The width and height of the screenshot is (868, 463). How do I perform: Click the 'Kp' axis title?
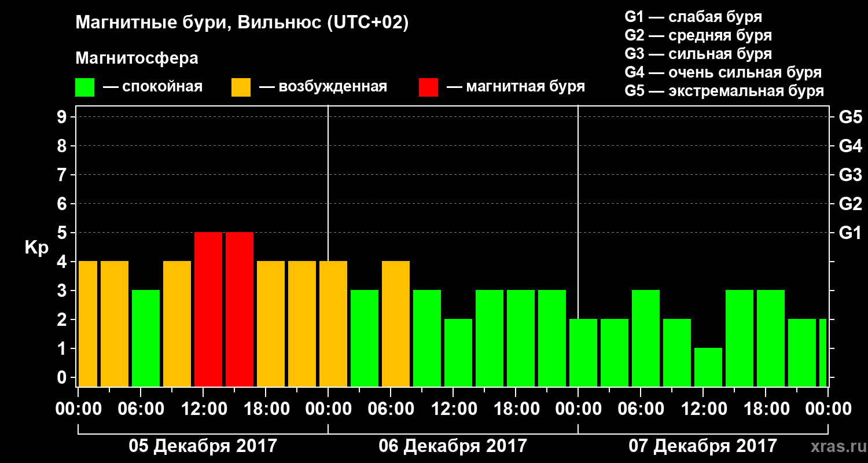click(x=36, y=247)
